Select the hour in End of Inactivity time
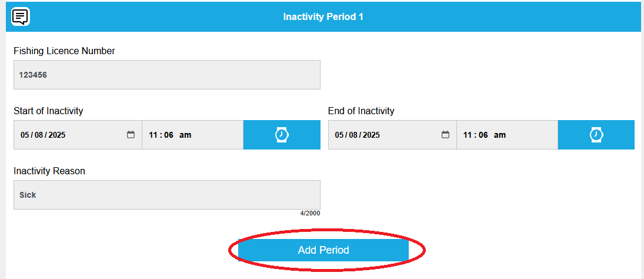This screenshot has height=279, width=644. coord(468,135)
